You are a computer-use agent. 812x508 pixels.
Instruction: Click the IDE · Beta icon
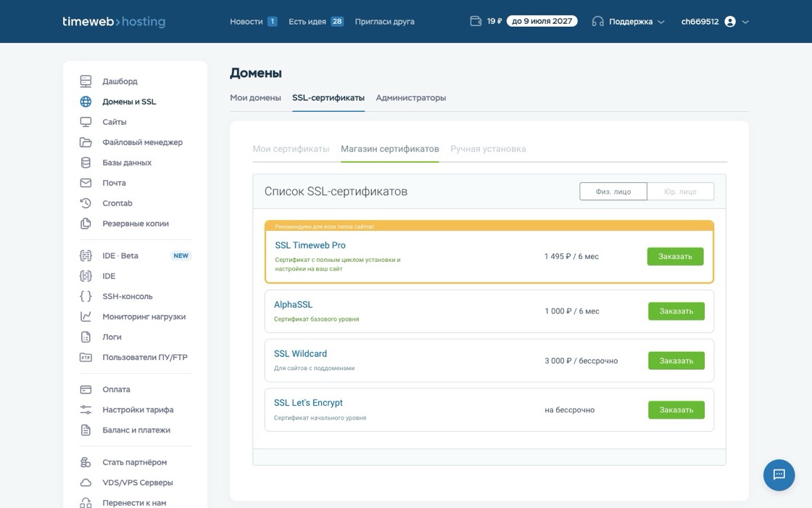(x=86, y=255)
